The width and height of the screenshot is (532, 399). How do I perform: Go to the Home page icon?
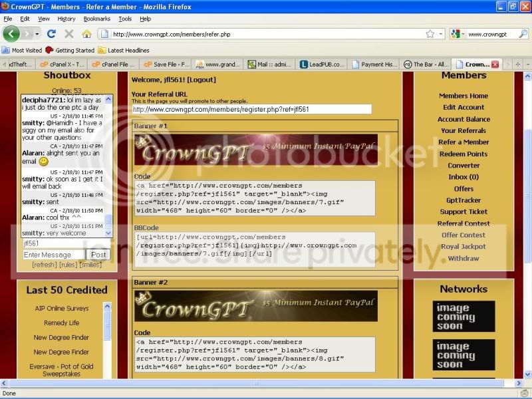click(87, 34)
